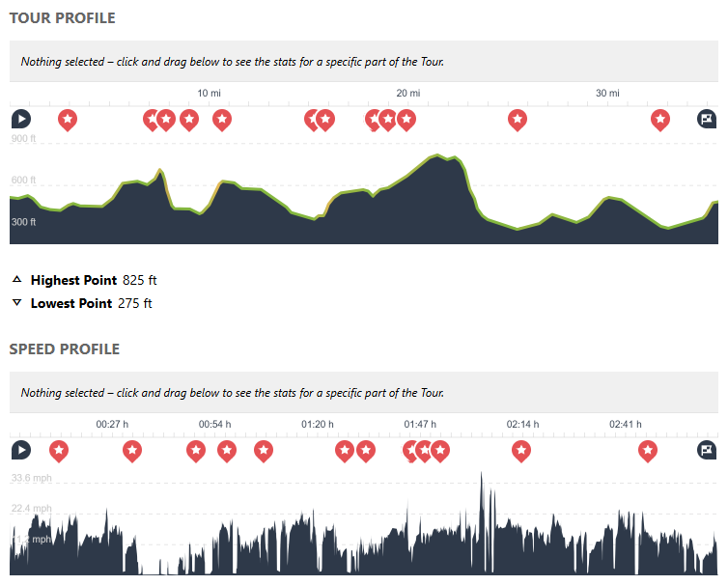This screenshot has width=728, height=585.
Task: Click the Lowest Point 275 ft value
Action: pos(135,303)
